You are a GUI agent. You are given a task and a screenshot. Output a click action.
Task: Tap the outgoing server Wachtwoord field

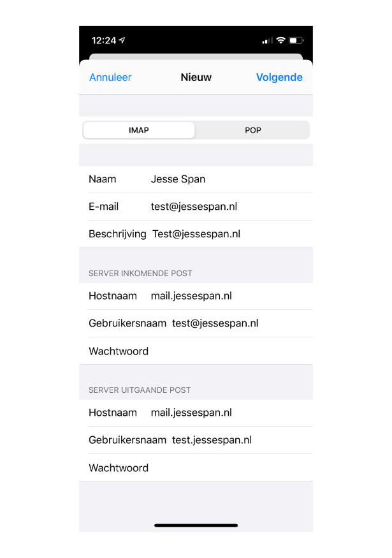tap(196, 468)
